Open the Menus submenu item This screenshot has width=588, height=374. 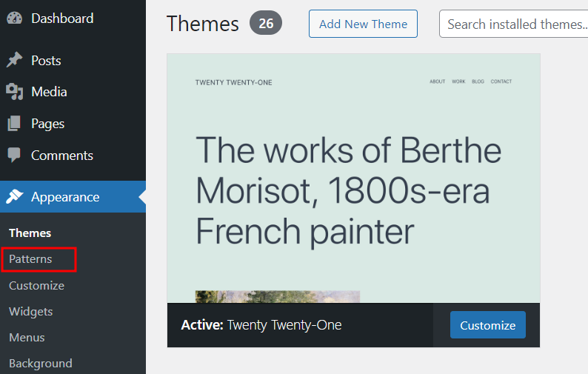[27, 338]
